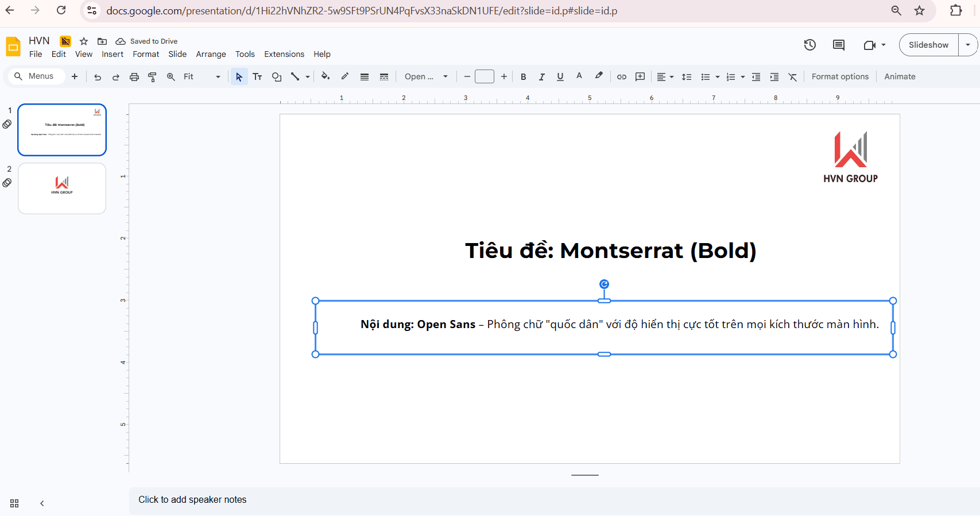The height and width of the screenshot is (516, 980).
Task: Open Line and paragraph spacing
Action: click(x=687, y=76)
